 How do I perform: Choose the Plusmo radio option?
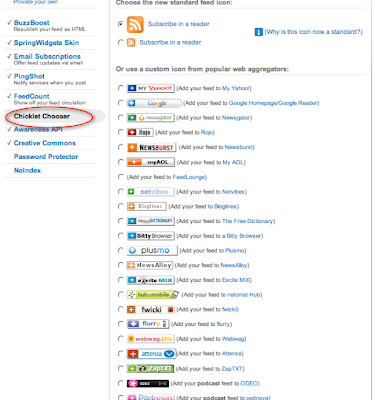(x=121, y=250)
